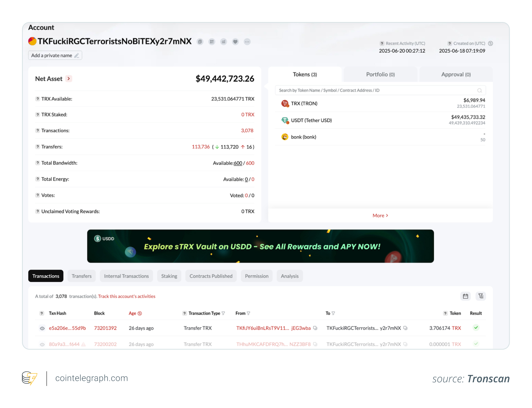Open the Internal Transactions tab
Viewport: 532px width, 408px height.
[126, 276]
